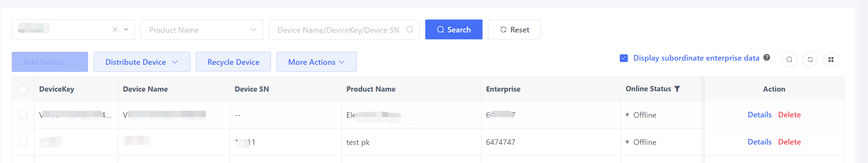Image resolution: width=868 pixels, height=163 pixels.
Task: Tick the checkbox for the first device row
Action: tap(23, 115)
